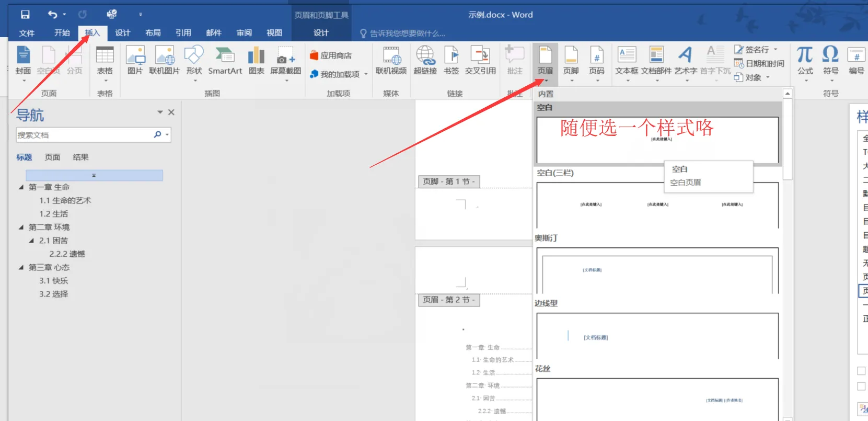
Task: Close the 导航 navigation pane
Action: (x=171, y=112)
